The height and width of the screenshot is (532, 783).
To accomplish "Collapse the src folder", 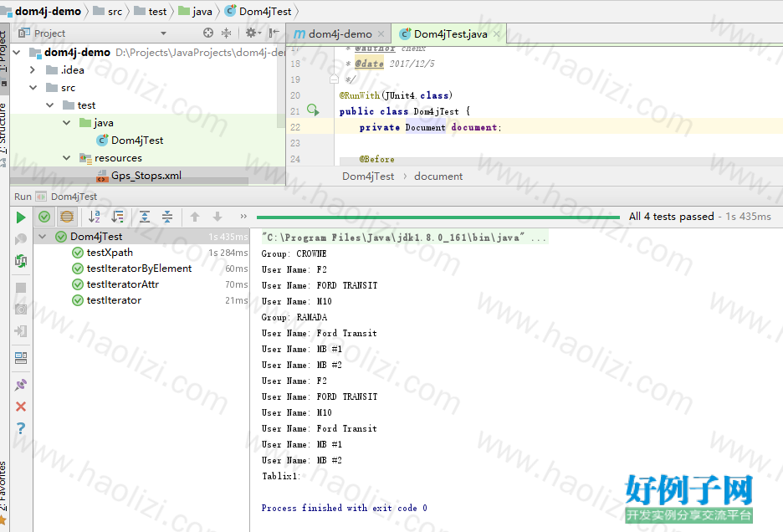I will [x=33, y=88].
